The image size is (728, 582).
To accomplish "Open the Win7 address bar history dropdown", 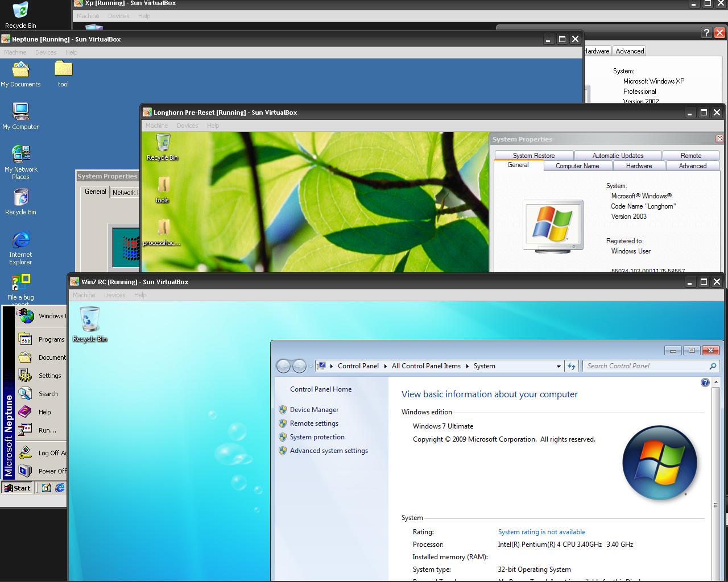I will click(559, 366).
